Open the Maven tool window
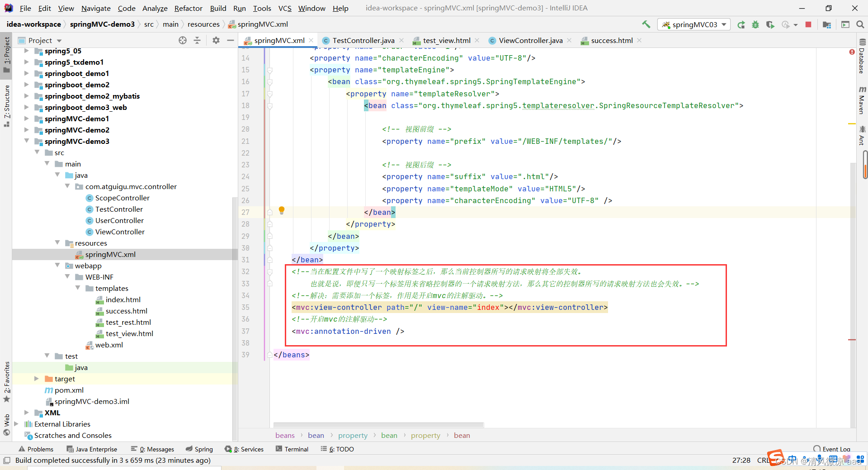The height and width of the screenshot is (470, 868). coord(862,100)
